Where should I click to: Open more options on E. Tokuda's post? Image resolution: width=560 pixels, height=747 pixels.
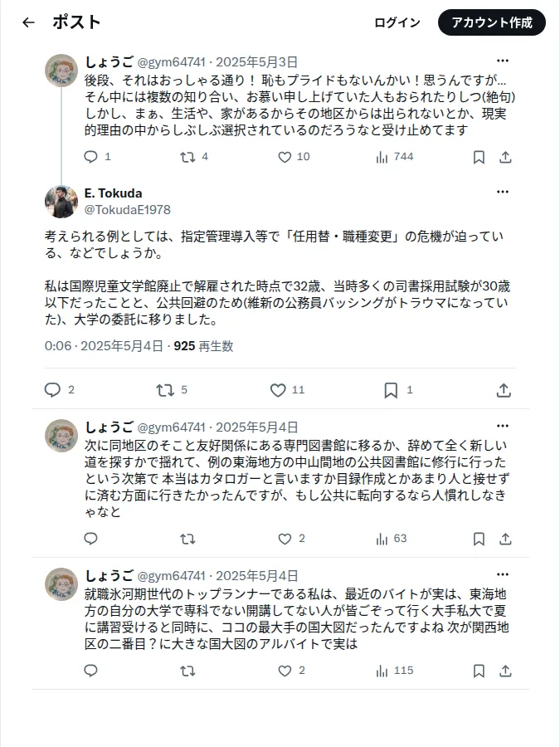click(503, 192)
